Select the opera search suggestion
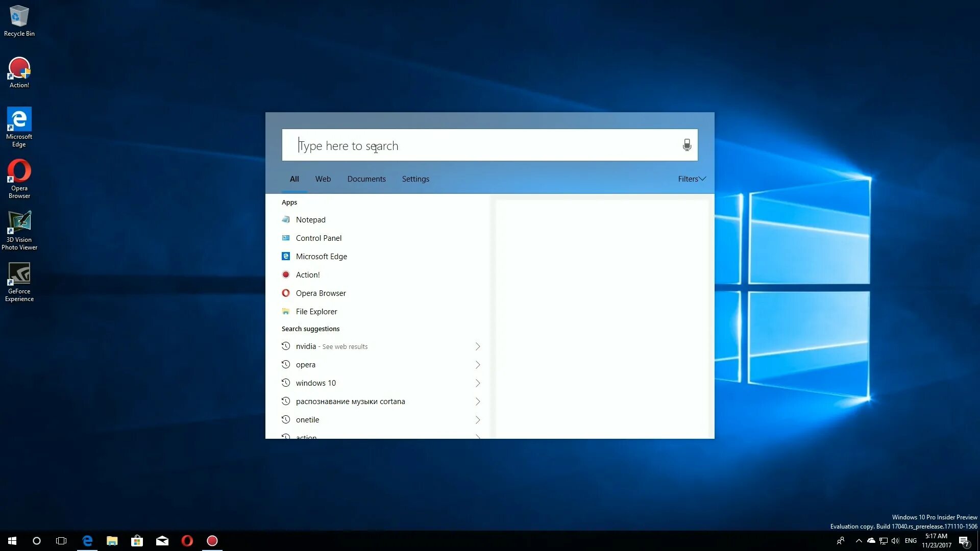Image resolution: width=980 pixels, height=551 pixels. pyautogui.click(x=305, y=365)
